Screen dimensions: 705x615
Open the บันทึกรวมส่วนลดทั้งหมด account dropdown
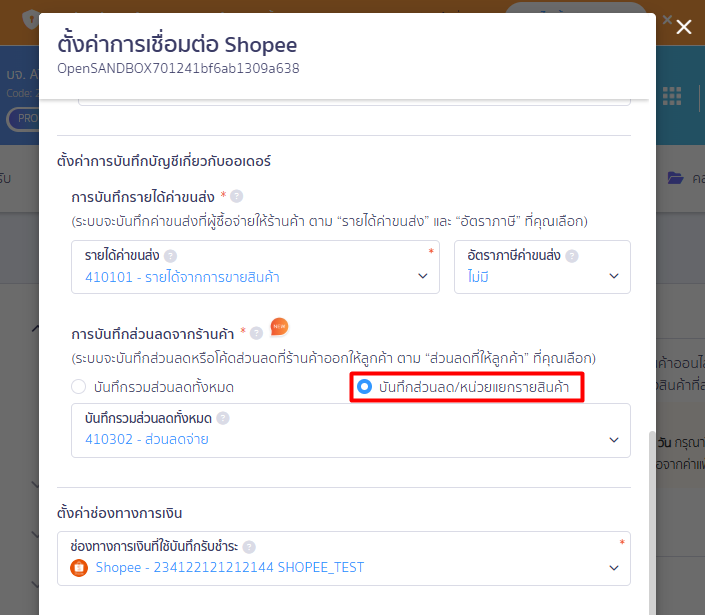coord(351,431)
